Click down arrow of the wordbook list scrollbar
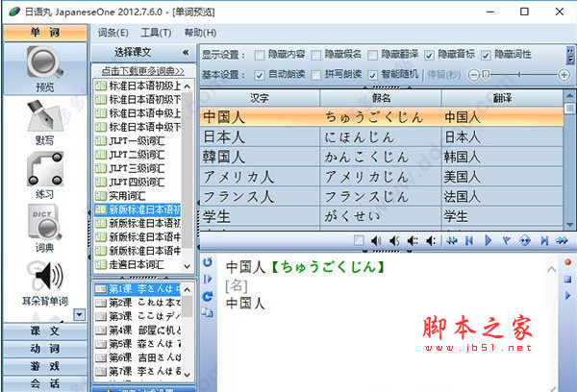The height and width of the screenshot is (392, 577). coord(188,266)
